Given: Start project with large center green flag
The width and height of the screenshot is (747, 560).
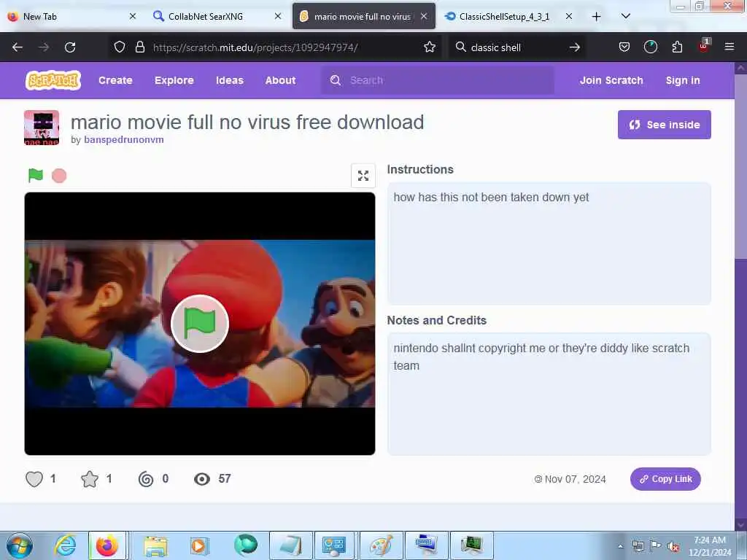Looking at the screenshot, I should tap(200, 324).
